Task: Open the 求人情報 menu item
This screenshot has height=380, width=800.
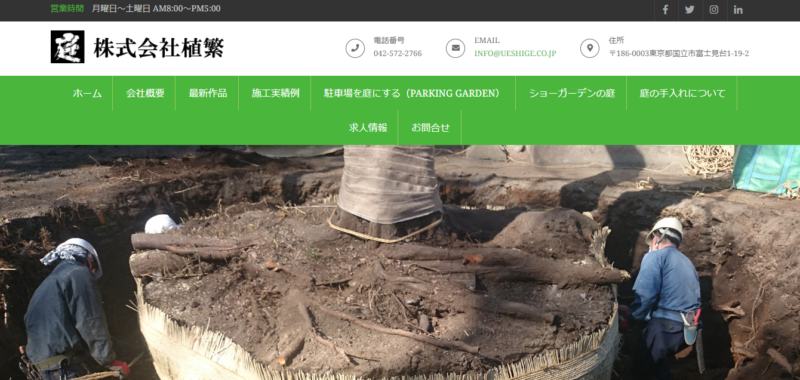Action: click(368, 128)
